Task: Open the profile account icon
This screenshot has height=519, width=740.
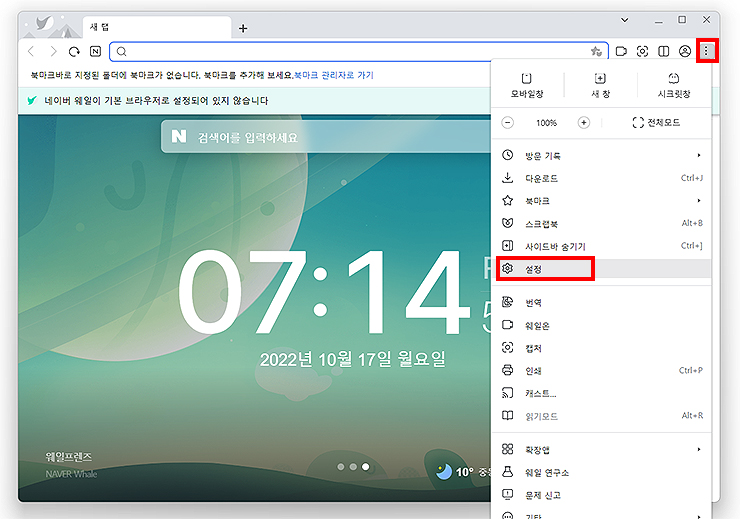Action: [x=685, y=51]
